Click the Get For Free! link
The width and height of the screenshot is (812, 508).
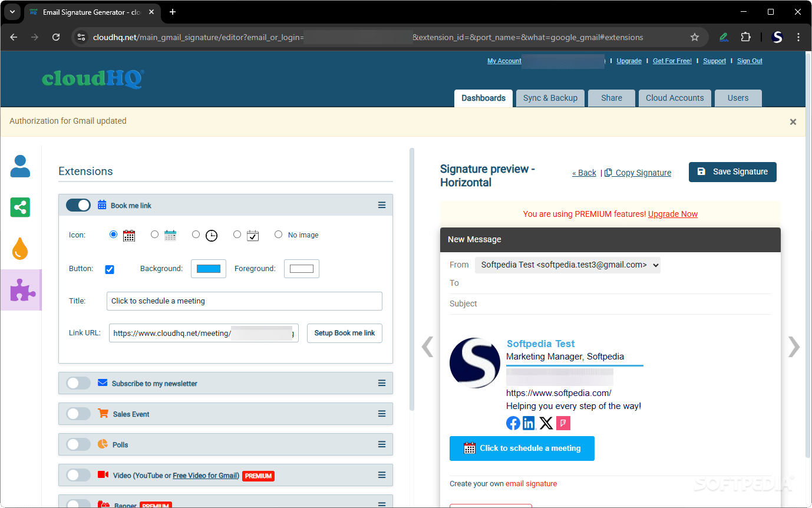(x=672, y=61)
